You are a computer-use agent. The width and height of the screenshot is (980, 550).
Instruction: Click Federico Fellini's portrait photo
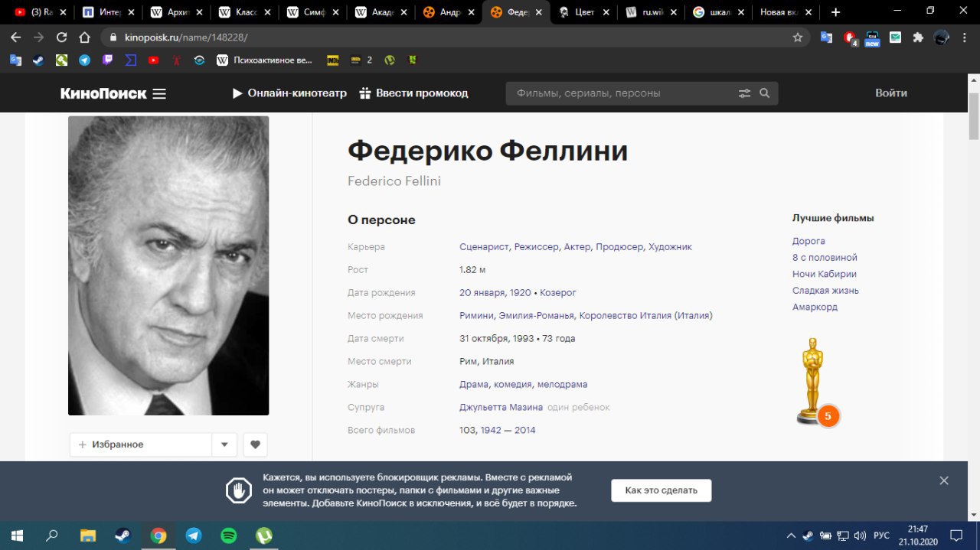pos(168,265)
